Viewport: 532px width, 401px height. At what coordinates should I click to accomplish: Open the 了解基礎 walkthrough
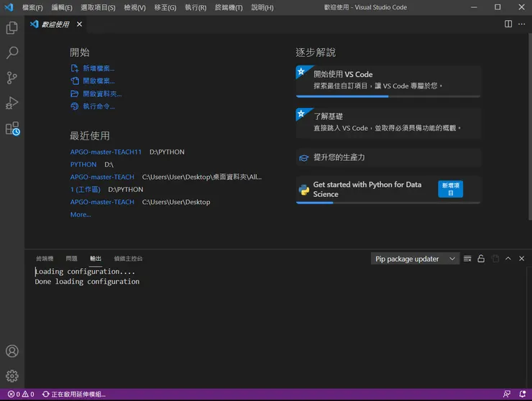coord(388,123)
